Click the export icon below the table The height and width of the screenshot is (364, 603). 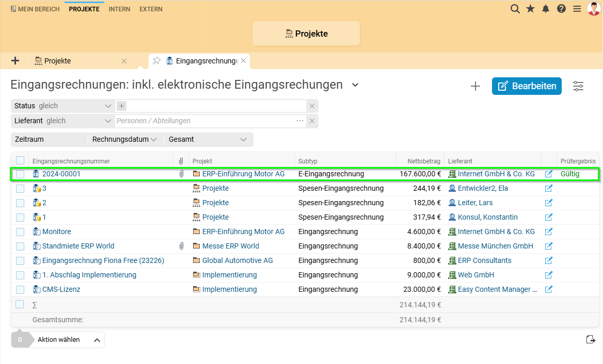[x=591, y=339]
